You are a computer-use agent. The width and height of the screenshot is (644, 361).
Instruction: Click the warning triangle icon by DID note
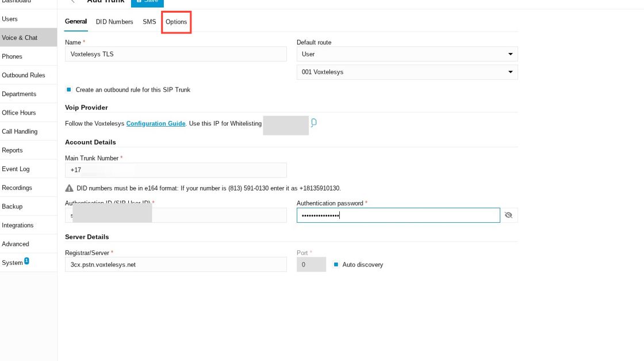[x=69, y=188]
